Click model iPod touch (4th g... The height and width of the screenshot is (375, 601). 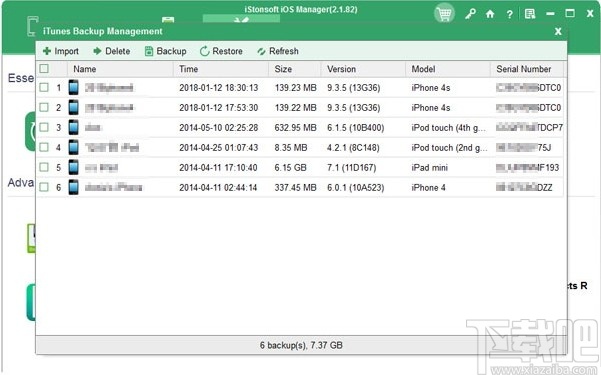click(x=449, y=128)
